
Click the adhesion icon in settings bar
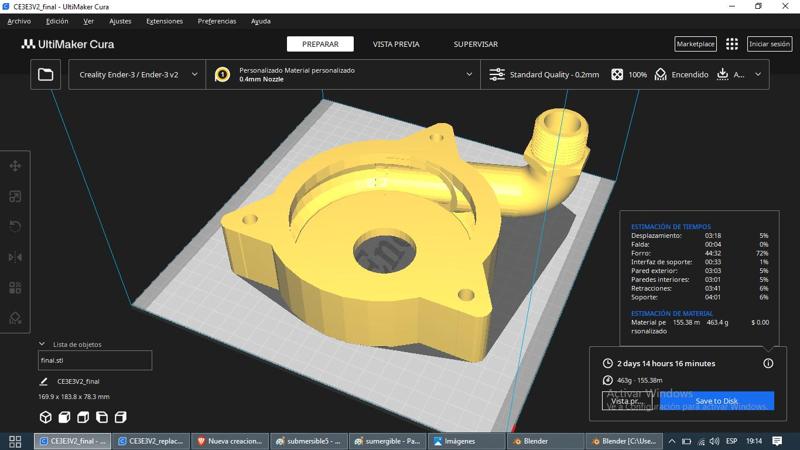[722, 74]
